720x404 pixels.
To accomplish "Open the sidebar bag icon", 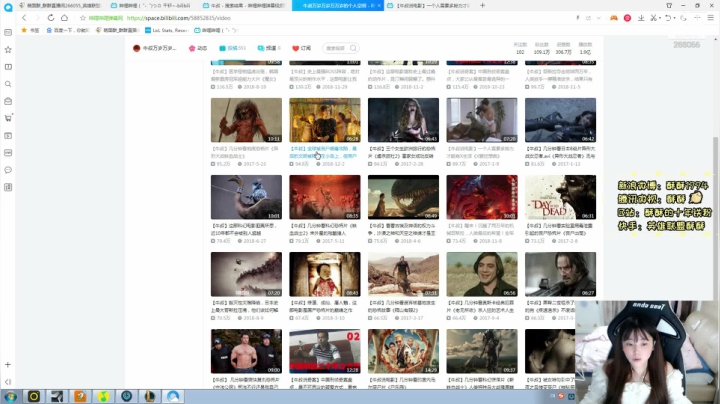I will [x=8, y=101].
